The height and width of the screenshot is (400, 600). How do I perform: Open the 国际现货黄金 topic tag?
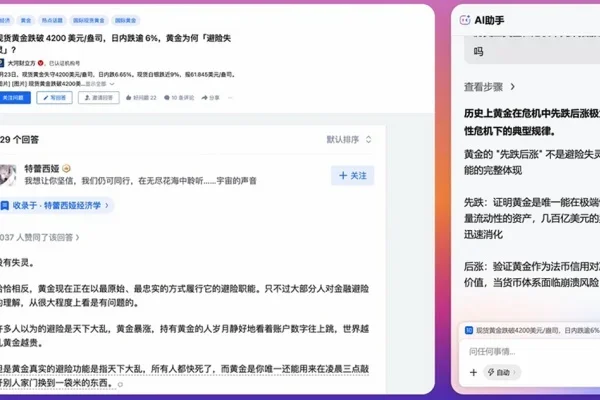point(88,20)
